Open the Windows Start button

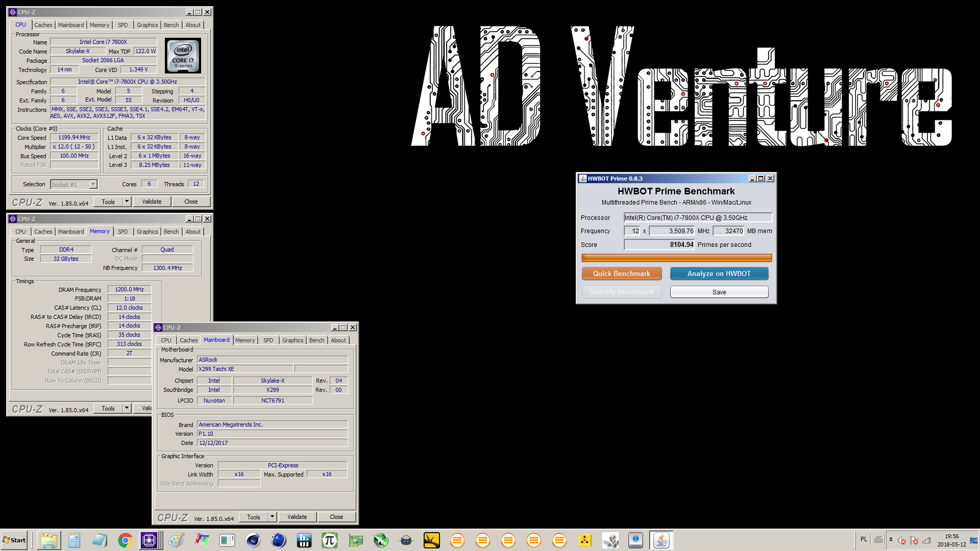[14, 540]
